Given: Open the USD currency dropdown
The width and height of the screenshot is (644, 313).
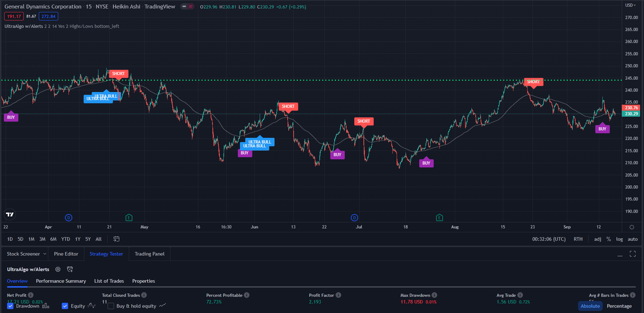Looking at the screenshot, I should pos(631,5).
